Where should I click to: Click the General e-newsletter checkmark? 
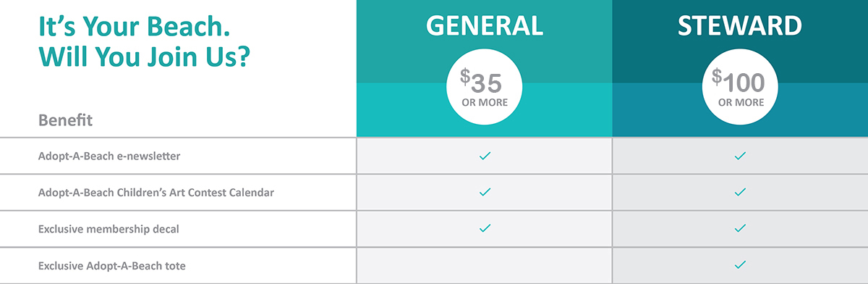485,156
